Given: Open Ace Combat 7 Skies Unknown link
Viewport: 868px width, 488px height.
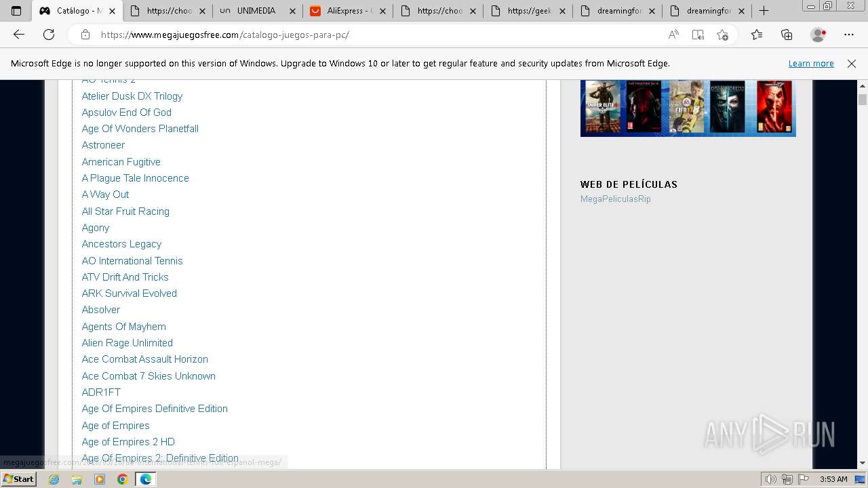Looking at the screenshot, I should tap(149, 376).
